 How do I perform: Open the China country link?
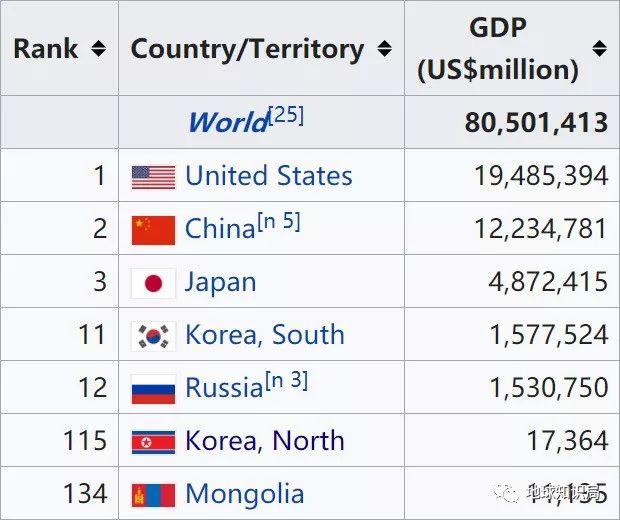click(x=220, y=229)
